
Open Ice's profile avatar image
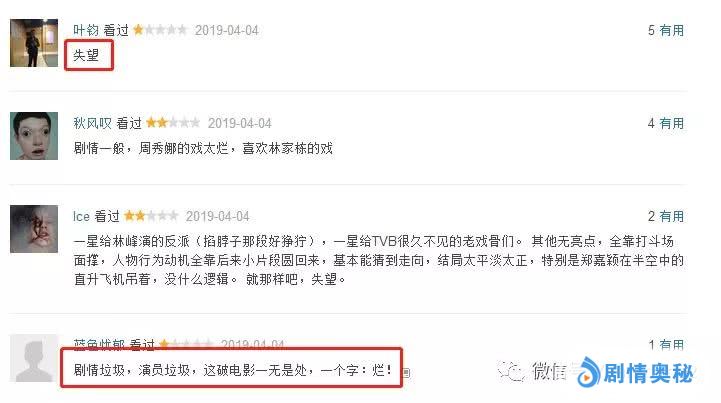coord(34,229)
